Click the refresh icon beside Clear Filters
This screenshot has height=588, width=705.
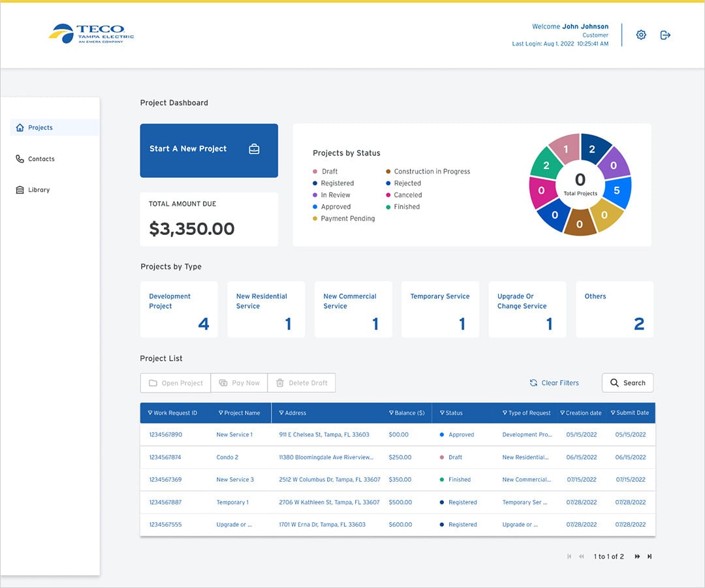coord(533,383)
